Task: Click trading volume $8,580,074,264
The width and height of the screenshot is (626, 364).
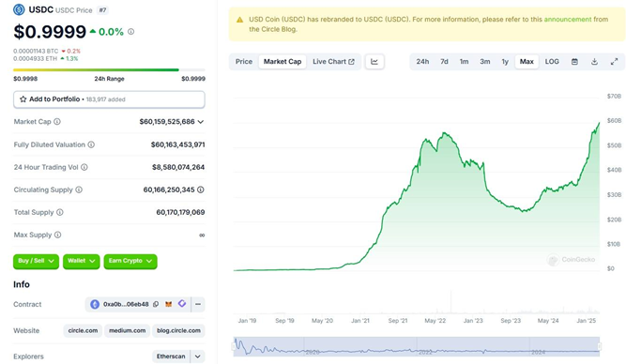Action: tap(178, 167)
